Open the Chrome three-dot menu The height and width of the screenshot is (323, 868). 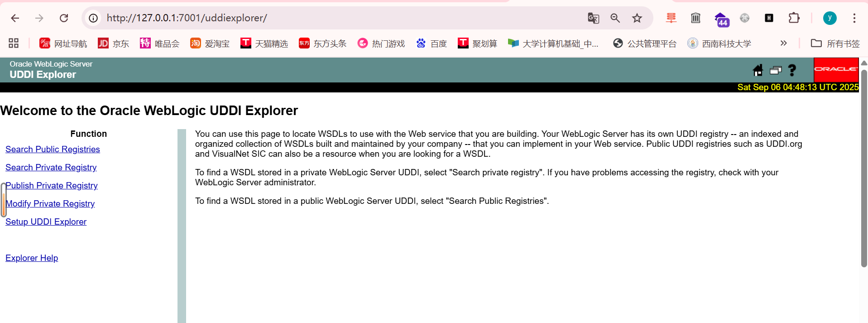tap(854, 18)
